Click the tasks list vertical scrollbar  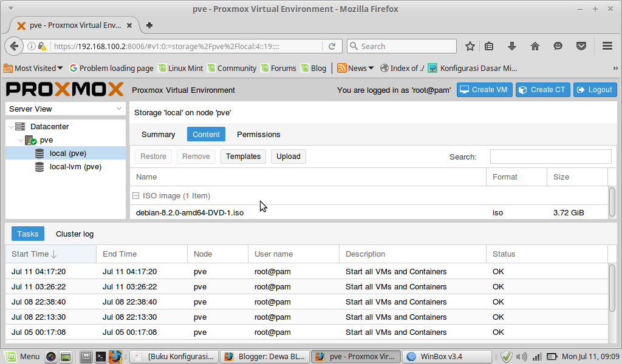(x=612, y=288)
